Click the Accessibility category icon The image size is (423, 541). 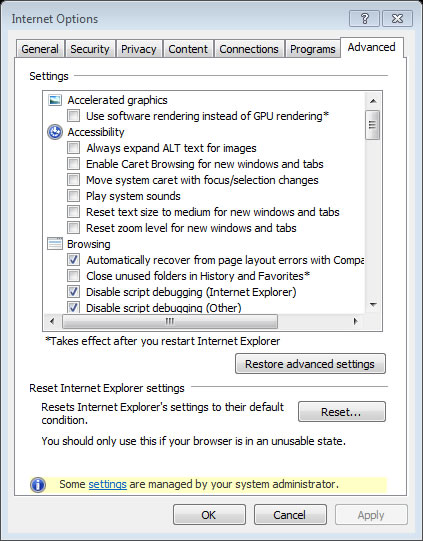[x=55, y=132]
